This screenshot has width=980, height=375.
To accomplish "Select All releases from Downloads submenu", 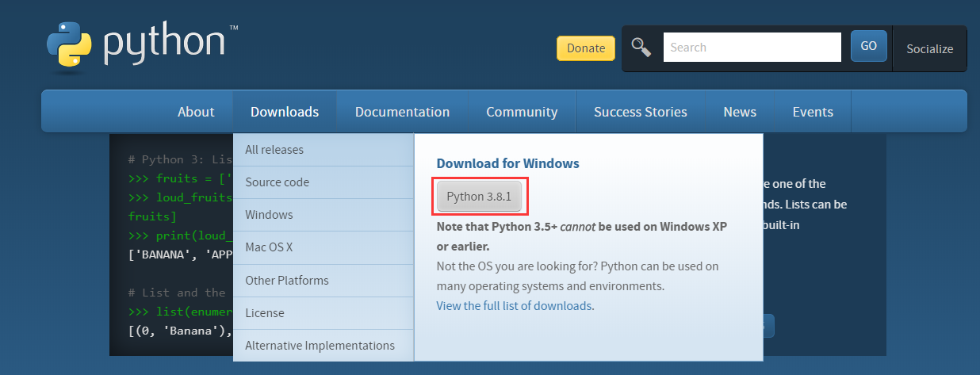I will point(274,150).
